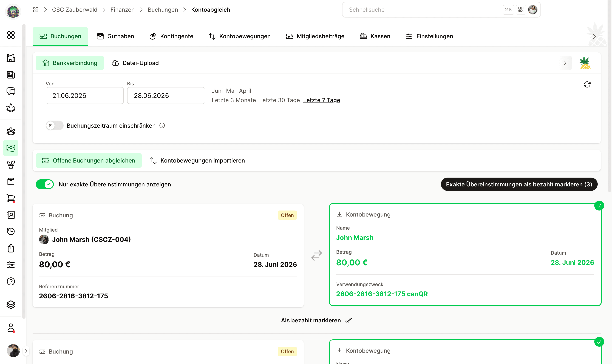612x364 pixels.
Task: Open the chat messages sidebar icon
Action: point(11,91)
